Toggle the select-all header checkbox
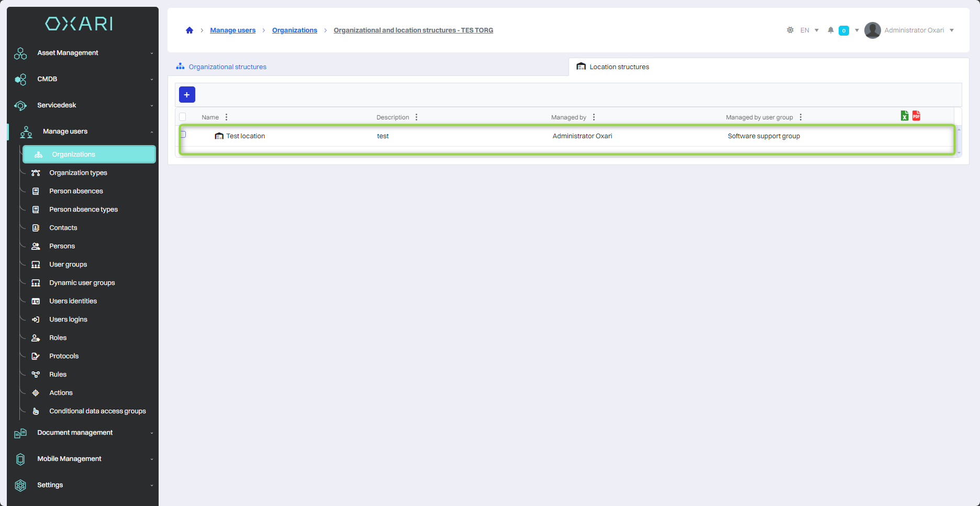The width and height of the screenshot is (980, 506). [x=183, y=117]
